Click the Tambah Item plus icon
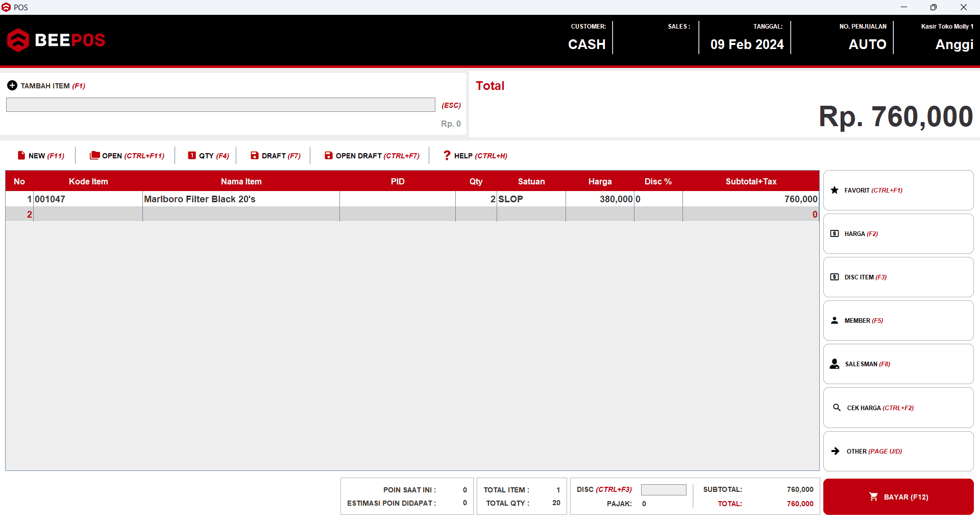980x521 pixels. [12, 85]
